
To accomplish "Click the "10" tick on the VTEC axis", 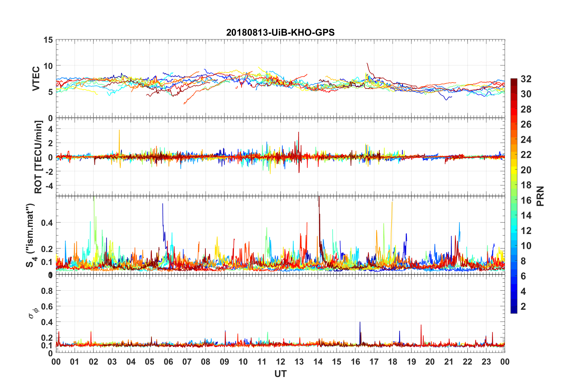I will (48, 66).
